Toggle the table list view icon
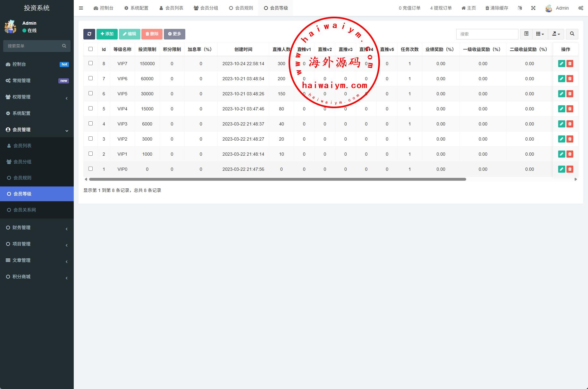Screen dimensions: 588x389 526,34
